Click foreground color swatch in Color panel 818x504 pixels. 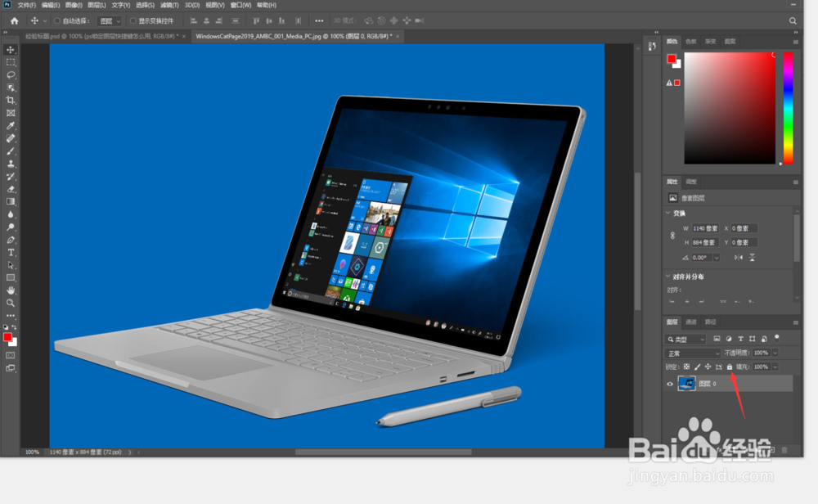coord(672,58)
